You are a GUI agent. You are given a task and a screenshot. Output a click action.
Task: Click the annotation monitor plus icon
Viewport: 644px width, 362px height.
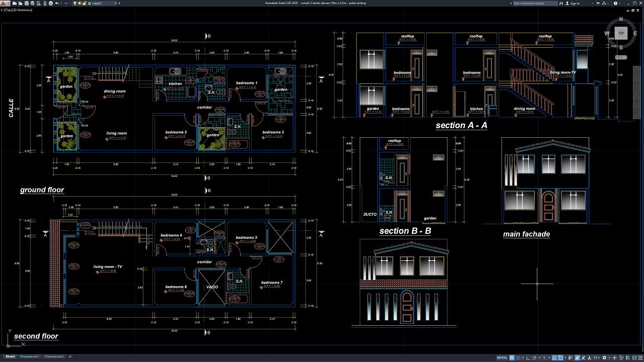click(x=614, y=357)
